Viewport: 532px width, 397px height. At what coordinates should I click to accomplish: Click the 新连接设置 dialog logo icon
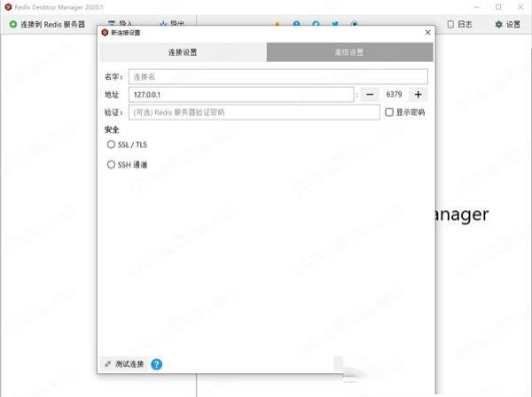tap(105, 32)
